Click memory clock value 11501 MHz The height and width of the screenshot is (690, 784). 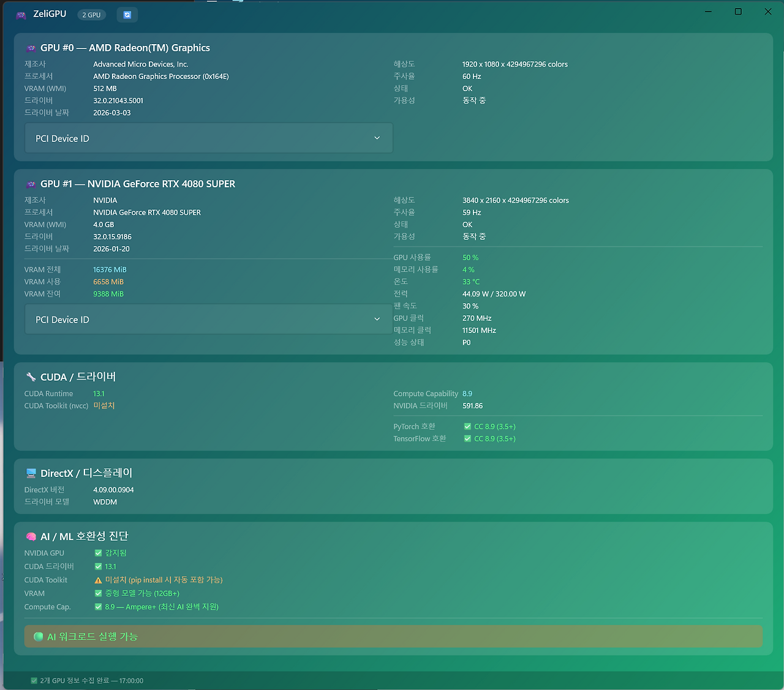point(480,331)
